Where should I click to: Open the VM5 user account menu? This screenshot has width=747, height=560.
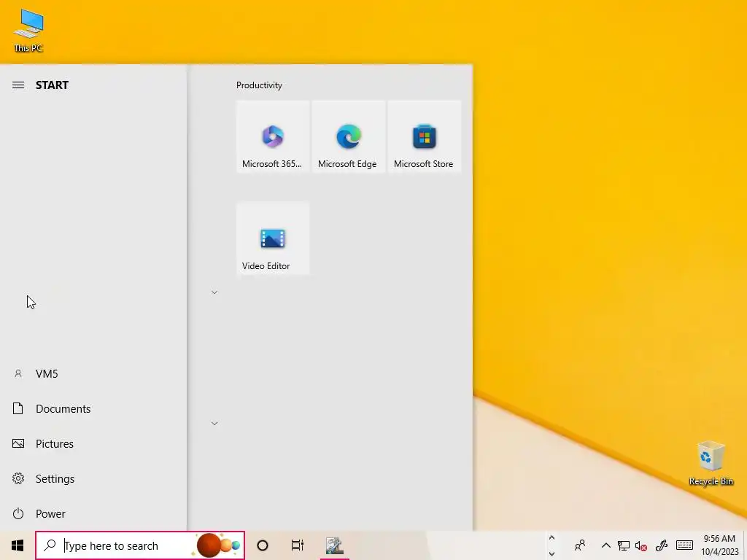(x=93, y=374)
